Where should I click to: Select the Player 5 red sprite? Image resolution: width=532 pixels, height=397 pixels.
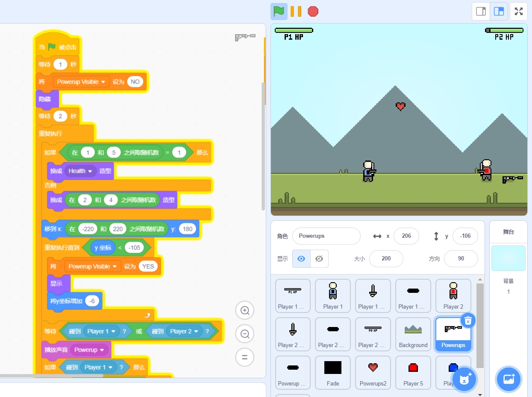click(413, 373)
